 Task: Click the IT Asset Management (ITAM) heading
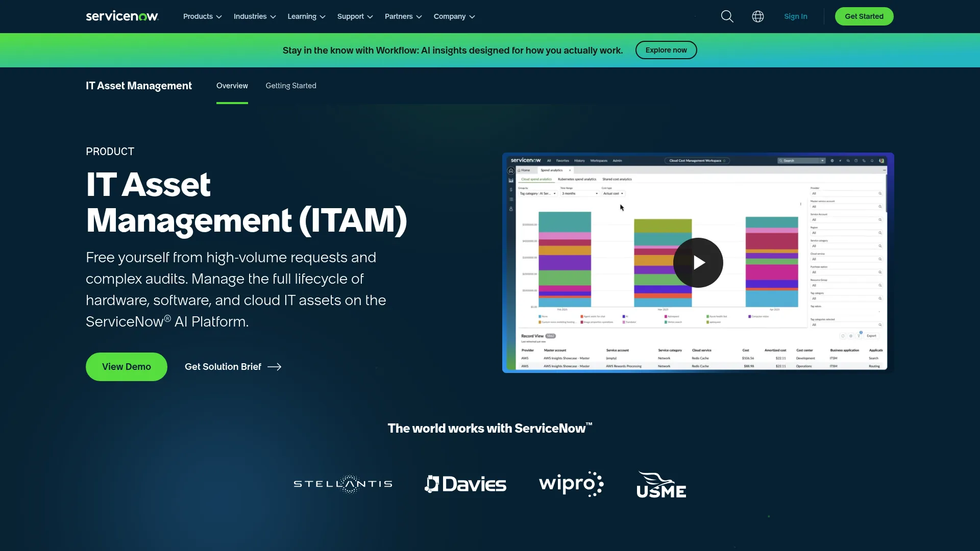tap(247, 202)
